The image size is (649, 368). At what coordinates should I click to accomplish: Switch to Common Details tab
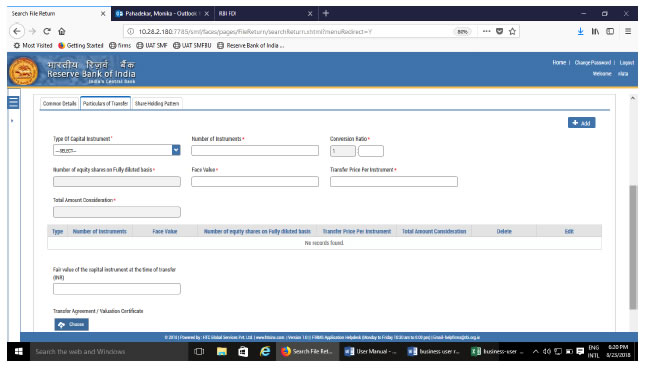pyautogui.click(x=60, y=103)
